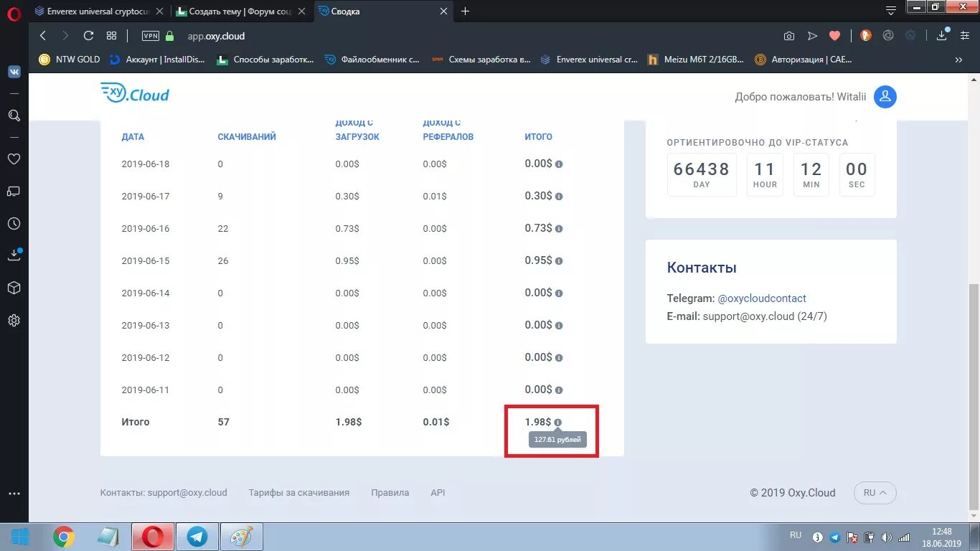
Task: Open extensions cube icon in sidebar
Action: click(14, 288)
